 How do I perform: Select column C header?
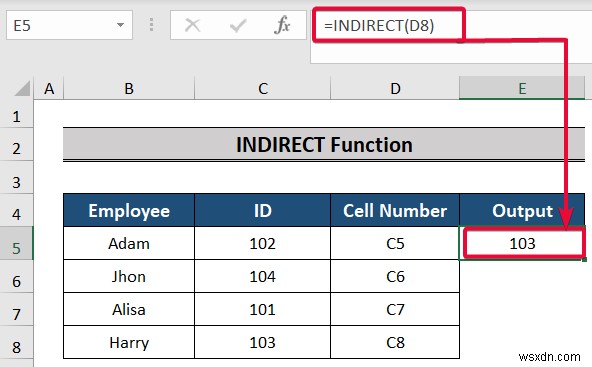tap(263, 89)
